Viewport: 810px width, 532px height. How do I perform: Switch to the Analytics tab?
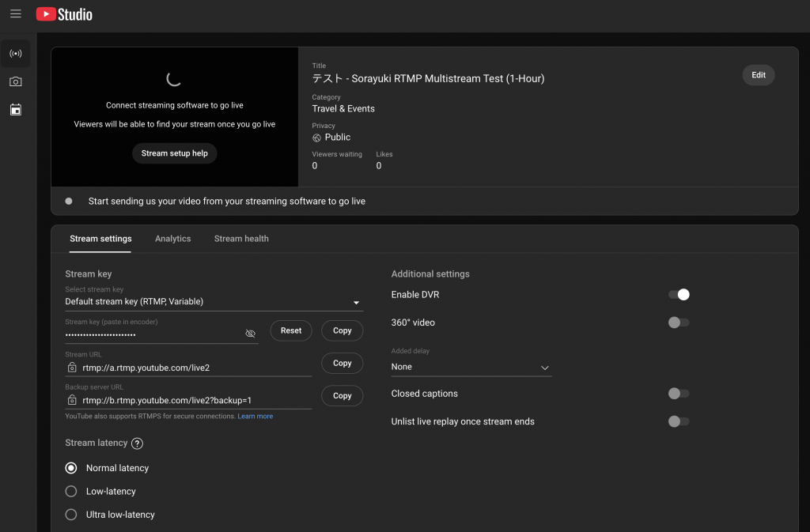coord(172,239)
